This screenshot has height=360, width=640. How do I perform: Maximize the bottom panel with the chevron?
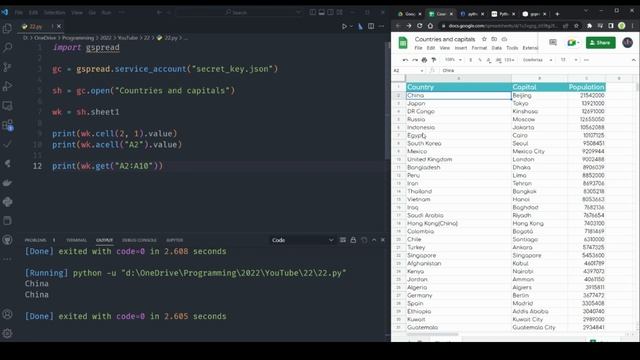coord(374,240)
